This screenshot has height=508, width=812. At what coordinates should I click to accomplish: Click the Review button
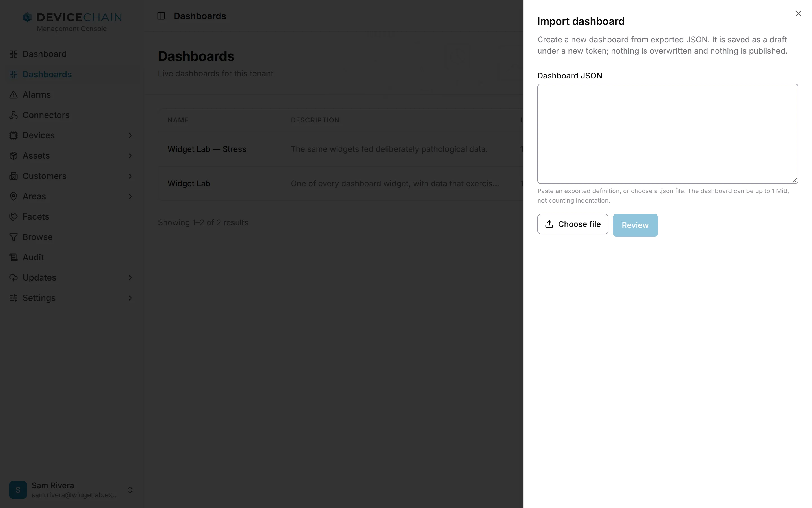pos(635,225)
